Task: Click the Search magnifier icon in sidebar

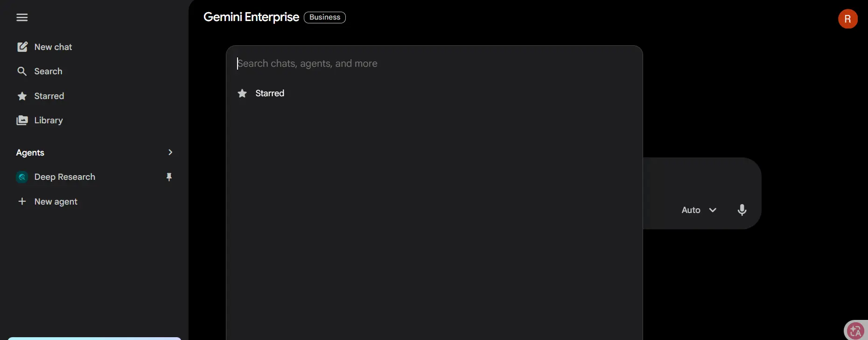Action: pyautogui.click(x=22, y=71)
